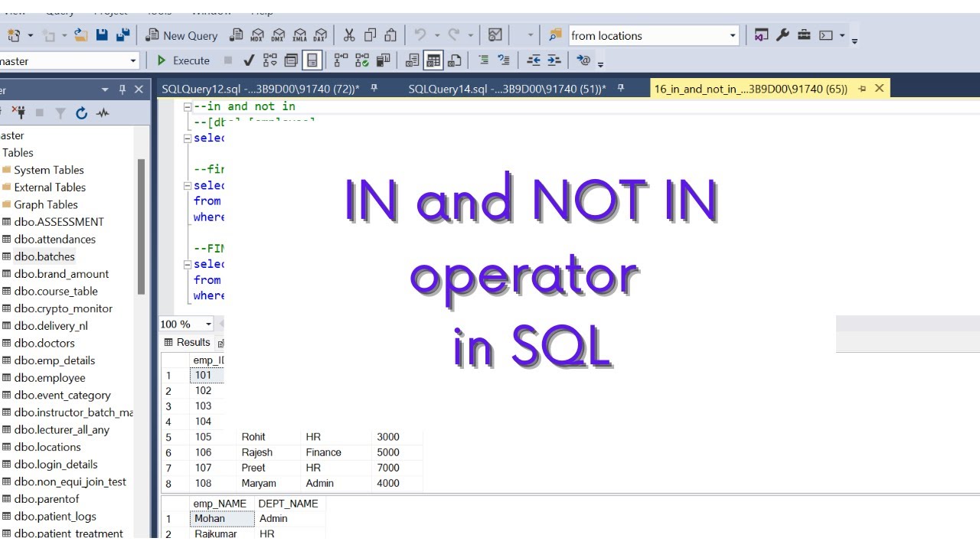Viewport: 980px width, 551px height.
Task: Open the 'from locations' search dropdown
Action: 733,35
